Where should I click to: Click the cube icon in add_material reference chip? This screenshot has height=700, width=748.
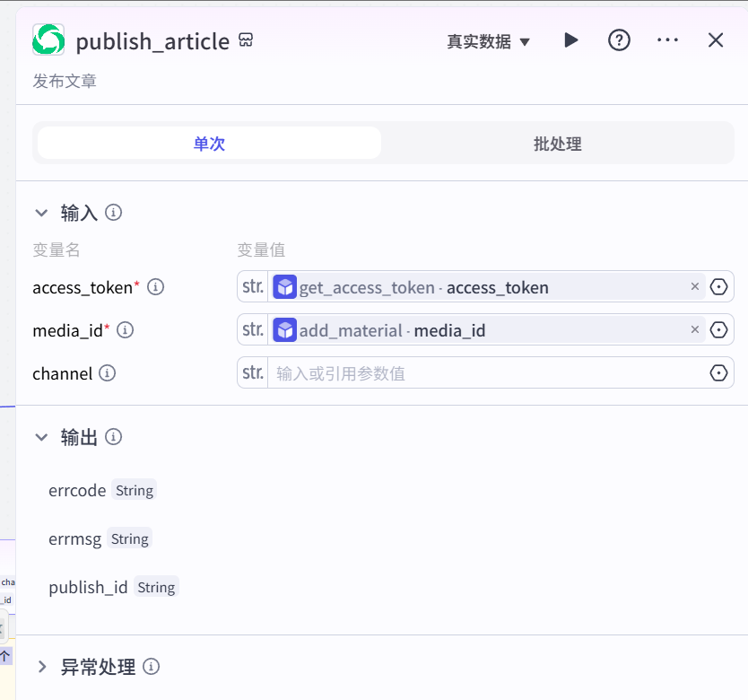[x=284, y=329]
